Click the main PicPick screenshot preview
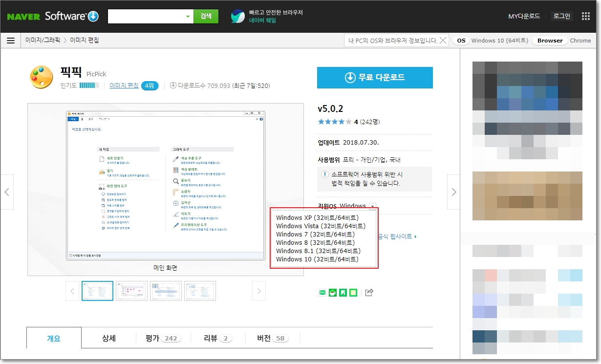Viewport: 601px width, 364px height. (x=165, y=186)
